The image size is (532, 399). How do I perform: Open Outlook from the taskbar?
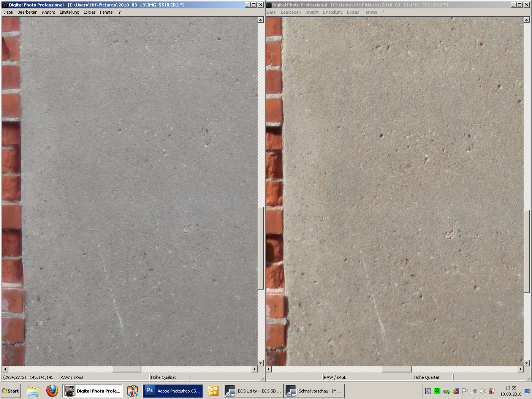[x=213, y=391]
